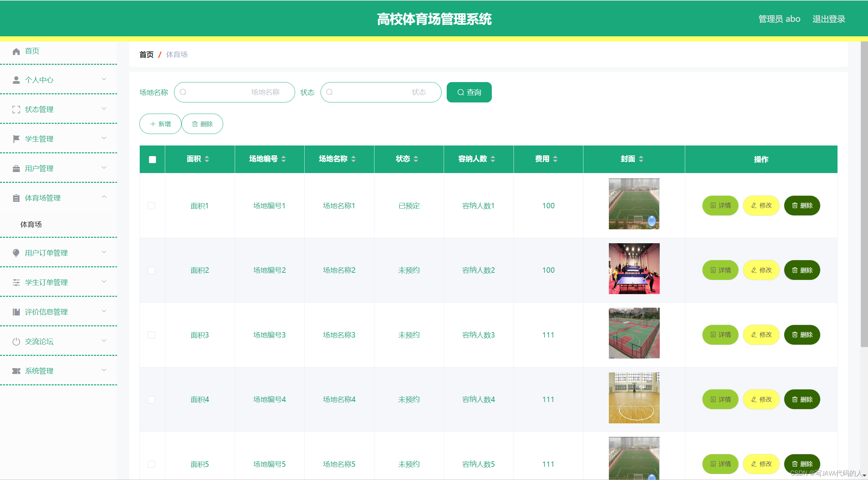Click the bracket icon for 状态管理
This screenshot has width=868, height=480.
coord(16,110)
